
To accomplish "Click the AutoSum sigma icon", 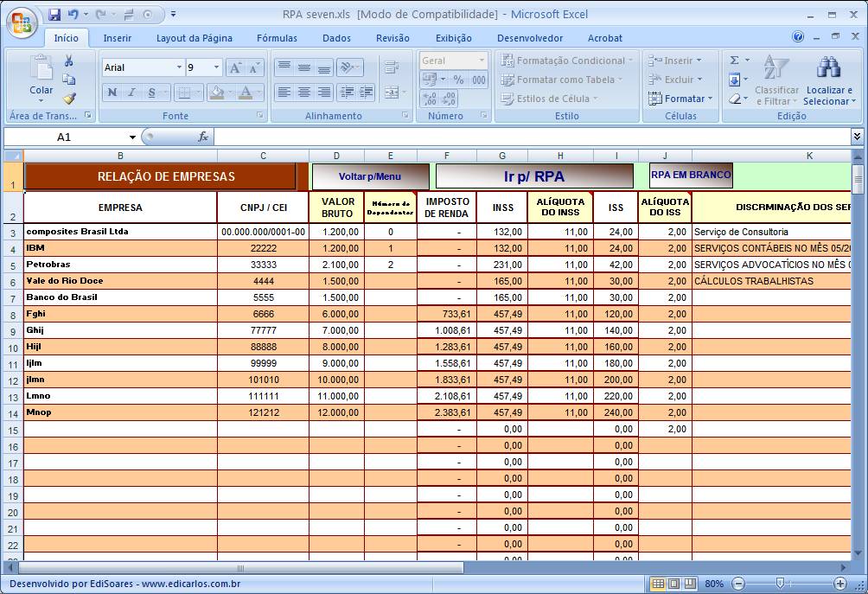I will pos(734,61).
